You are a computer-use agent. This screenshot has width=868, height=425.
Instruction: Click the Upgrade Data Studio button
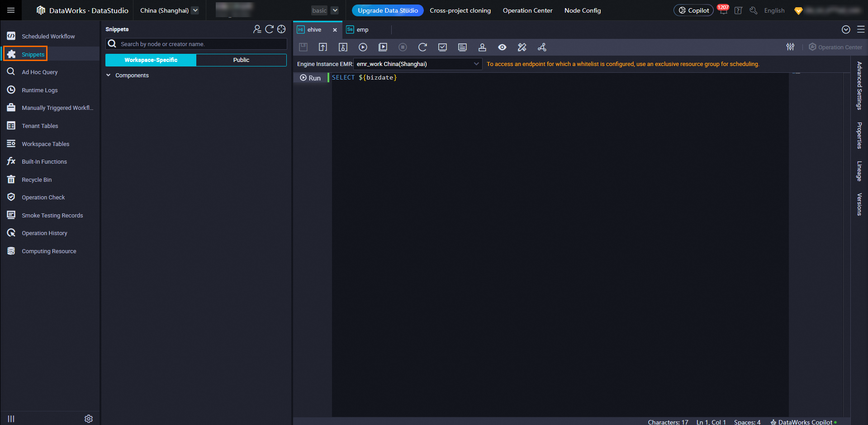pos(388,10)
